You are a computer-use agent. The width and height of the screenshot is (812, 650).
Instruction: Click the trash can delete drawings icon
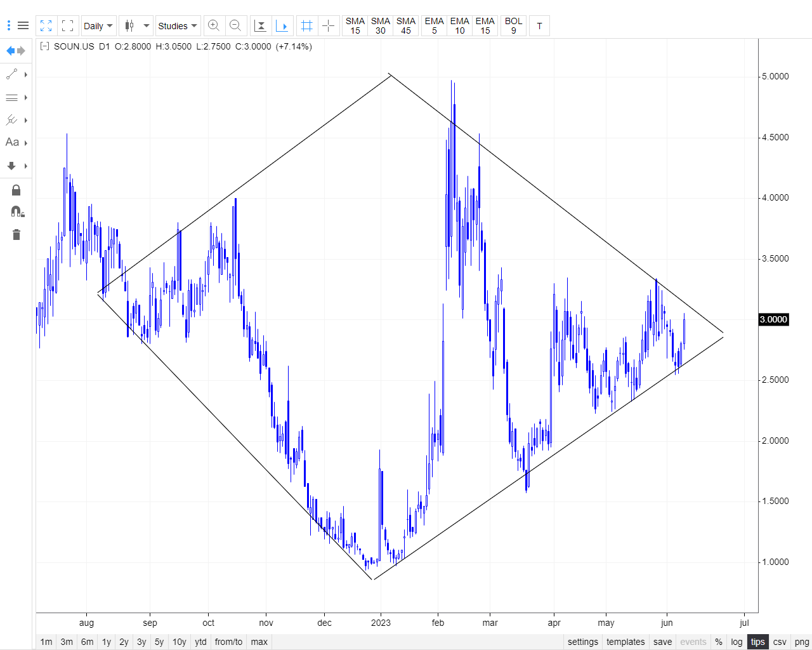coord(16,235)
